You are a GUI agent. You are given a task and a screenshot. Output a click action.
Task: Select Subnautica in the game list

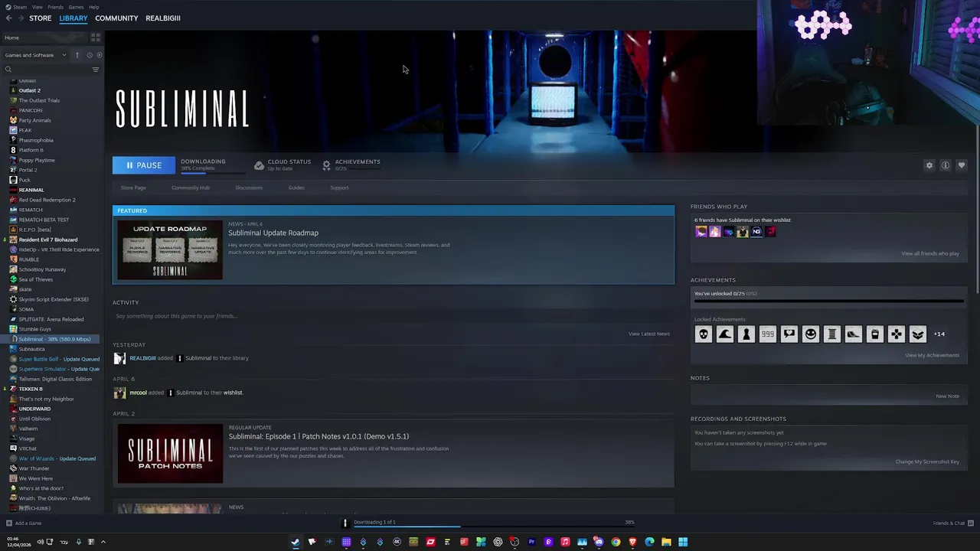pyautogui.click(x=31, y=349)
